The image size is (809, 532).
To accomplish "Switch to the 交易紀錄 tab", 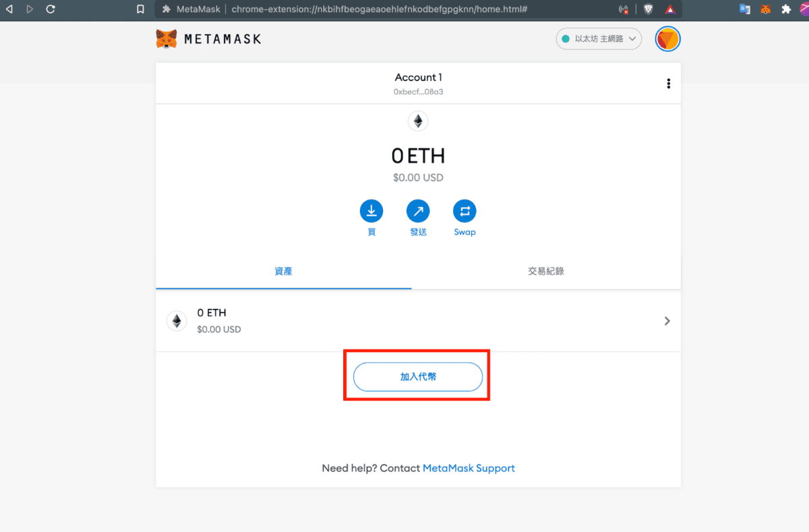I will [x=546, y=271].
